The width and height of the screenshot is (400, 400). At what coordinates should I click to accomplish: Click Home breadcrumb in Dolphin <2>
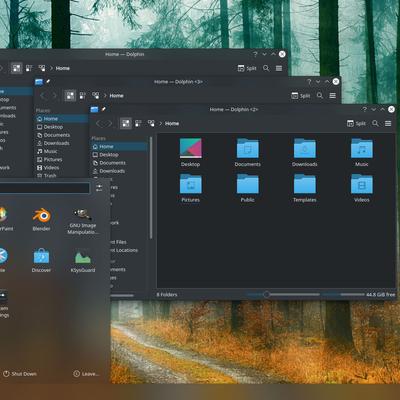pyautogui.click(x=172, y=124)
